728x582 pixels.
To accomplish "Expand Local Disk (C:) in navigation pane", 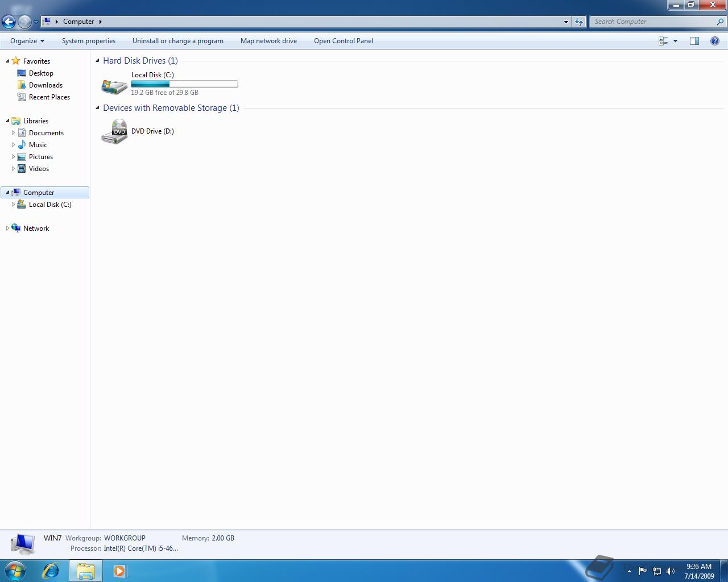I will click(x=13, y=204).
